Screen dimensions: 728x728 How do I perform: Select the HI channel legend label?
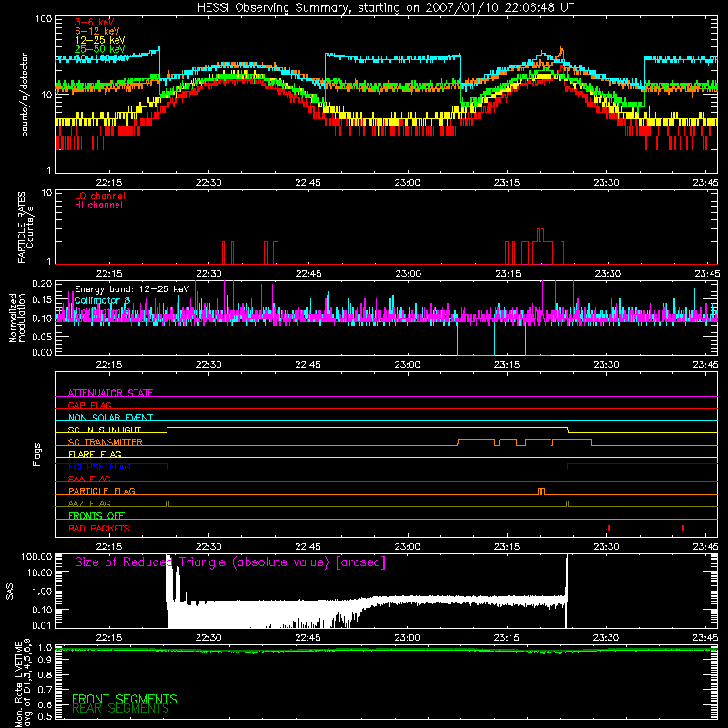click(98, 206)
